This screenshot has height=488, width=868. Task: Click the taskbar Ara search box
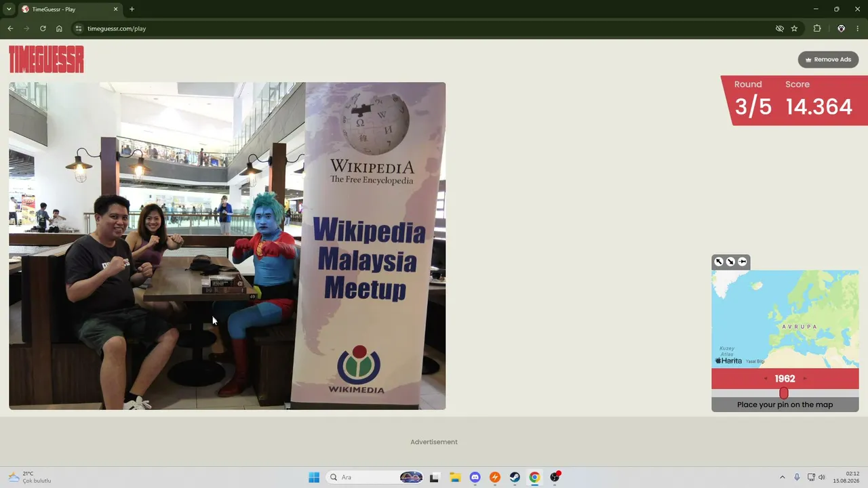point(376,477)
